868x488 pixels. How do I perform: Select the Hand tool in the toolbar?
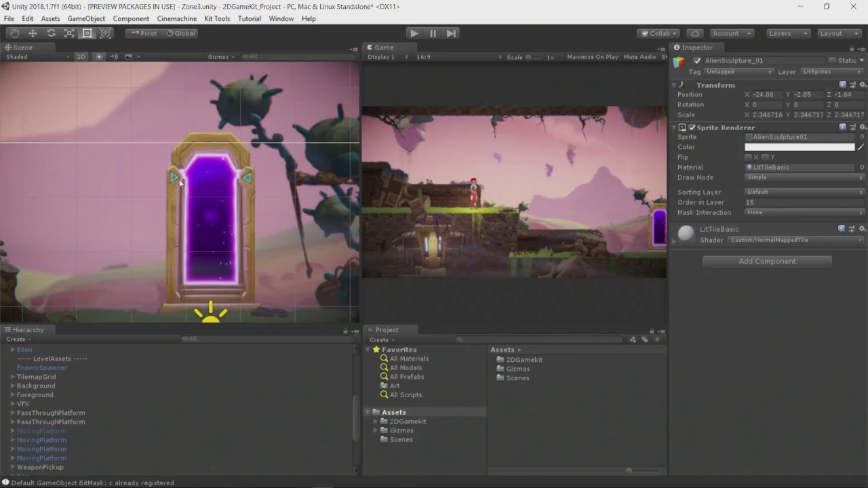point(14,33)
